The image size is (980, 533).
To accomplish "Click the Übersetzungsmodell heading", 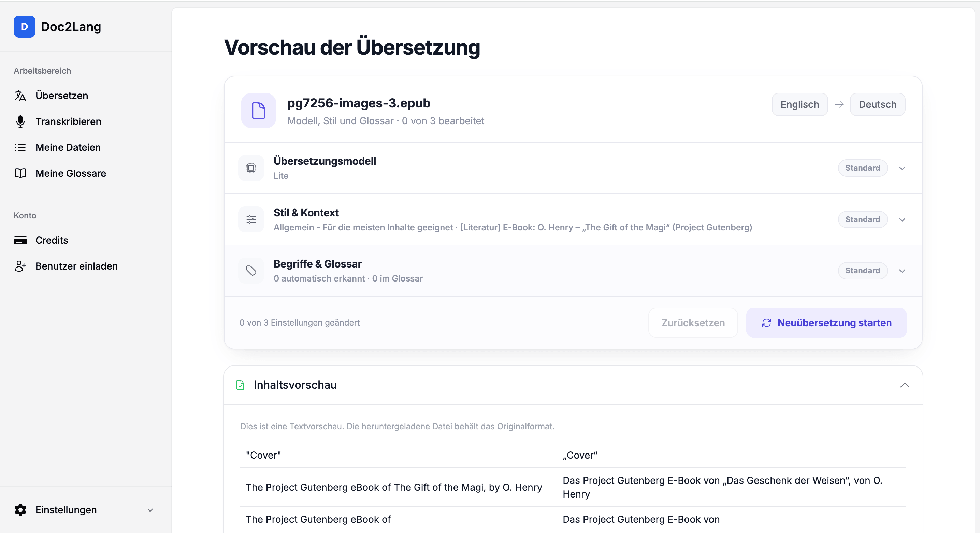I will click(325, 161).
